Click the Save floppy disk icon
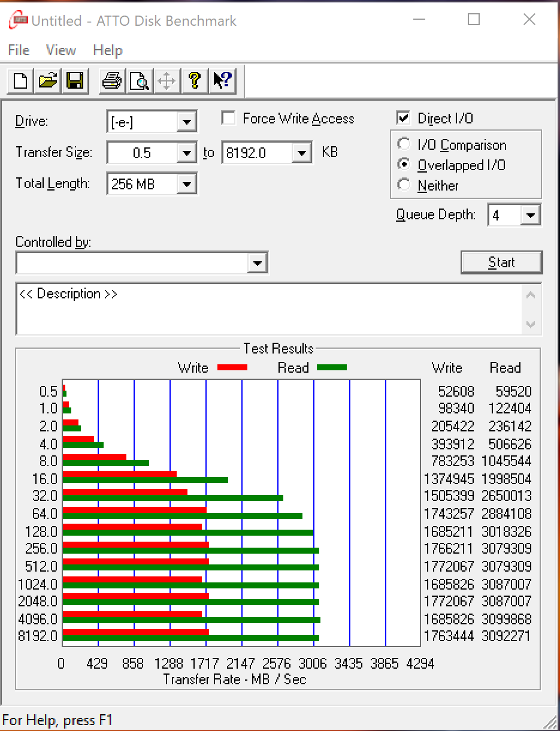Image resolution: width=560 pixels, height=731 pixels. (75, 80)
